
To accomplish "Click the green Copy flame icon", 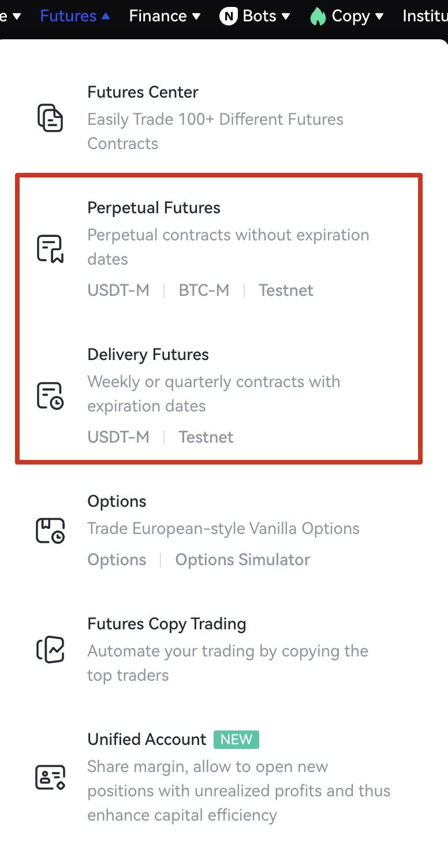I will [318, 16].
